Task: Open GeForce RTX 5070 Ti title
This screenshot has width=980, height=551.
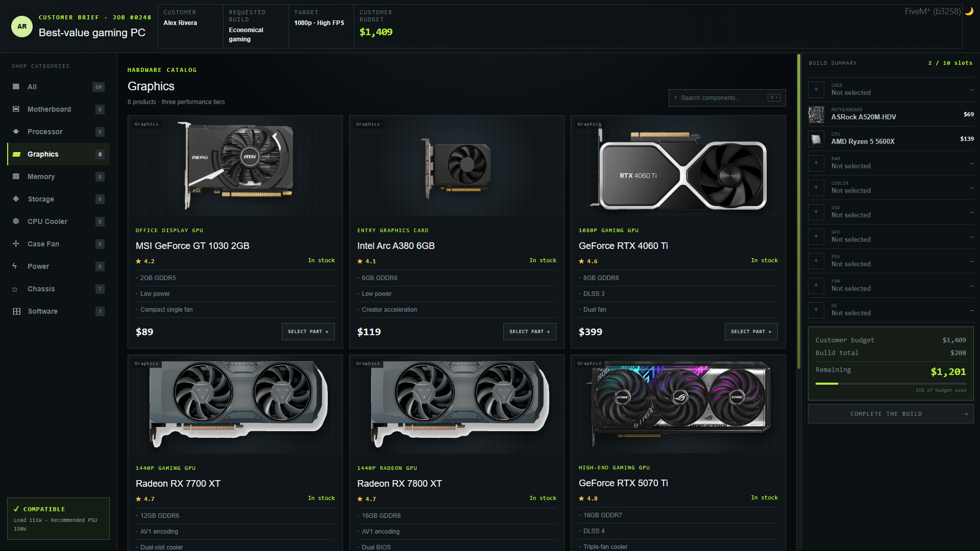Action: pyautogui.click(x=623, y=483)
